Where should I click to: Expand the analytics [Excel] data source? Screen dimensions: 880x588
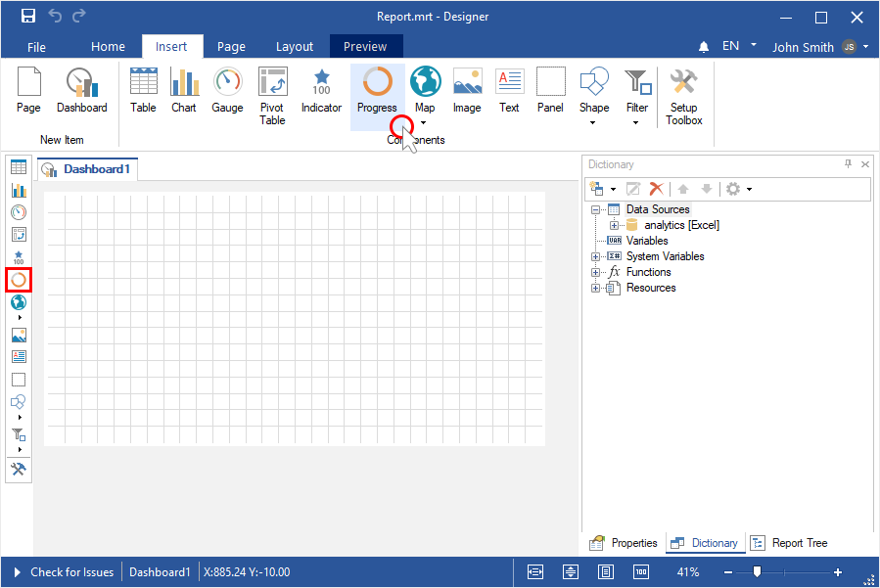pos(614,225)
